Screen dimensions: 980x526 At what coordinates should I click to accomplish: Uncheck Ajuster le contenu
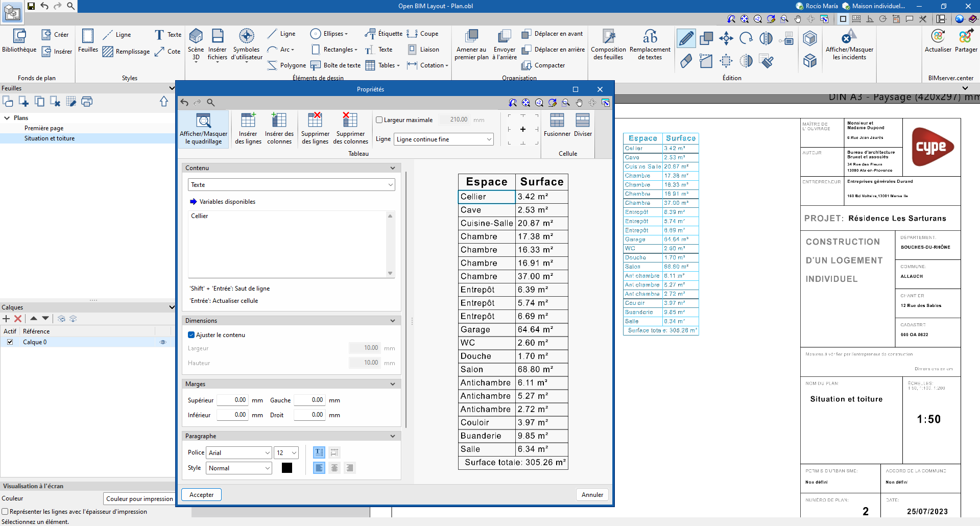(x=192, y=335)
